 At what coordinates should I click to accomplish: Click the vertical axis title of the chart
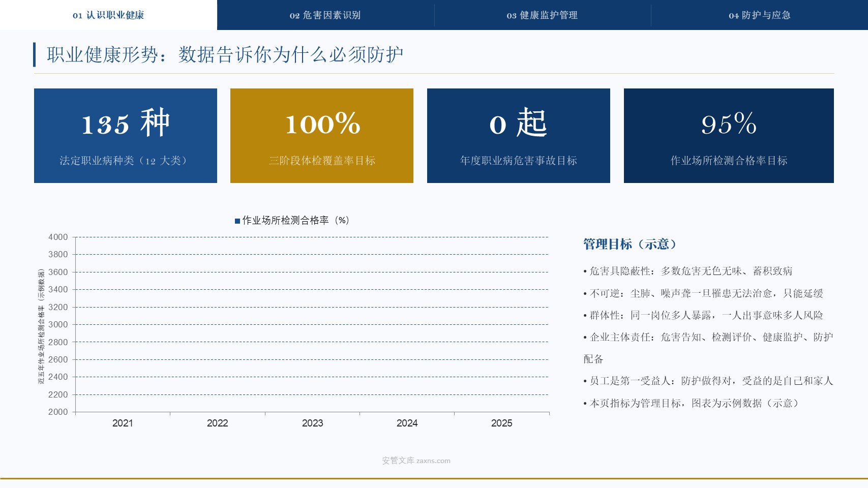click(41, 326)
